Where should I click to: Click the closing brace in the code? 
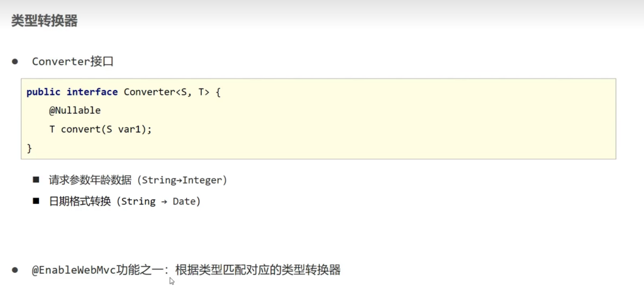[29, 148]
